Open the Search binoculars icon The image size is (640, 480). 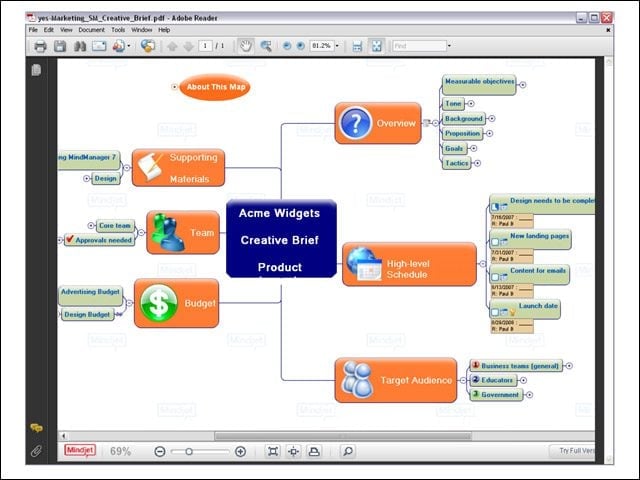point(80,46)
